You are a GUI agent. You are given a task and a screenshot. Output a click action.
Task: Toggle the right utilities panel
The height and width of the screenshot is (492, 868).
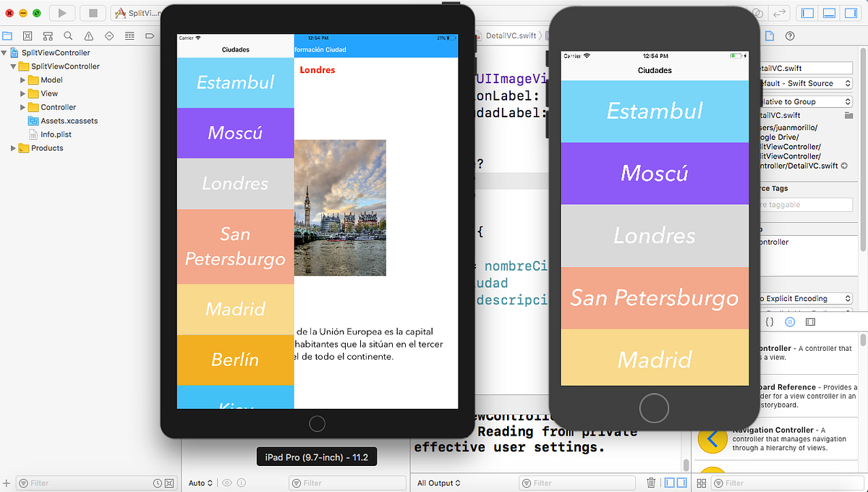point(851,12)
